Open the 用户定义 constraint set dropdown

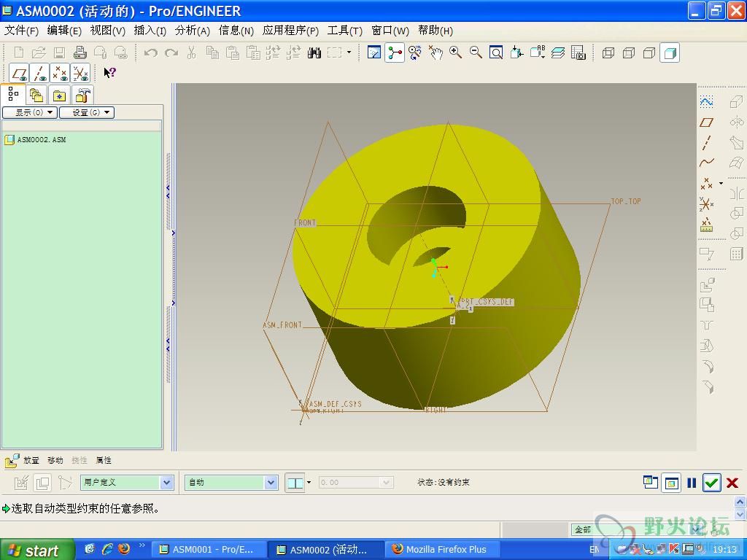(x=126, y=483)
